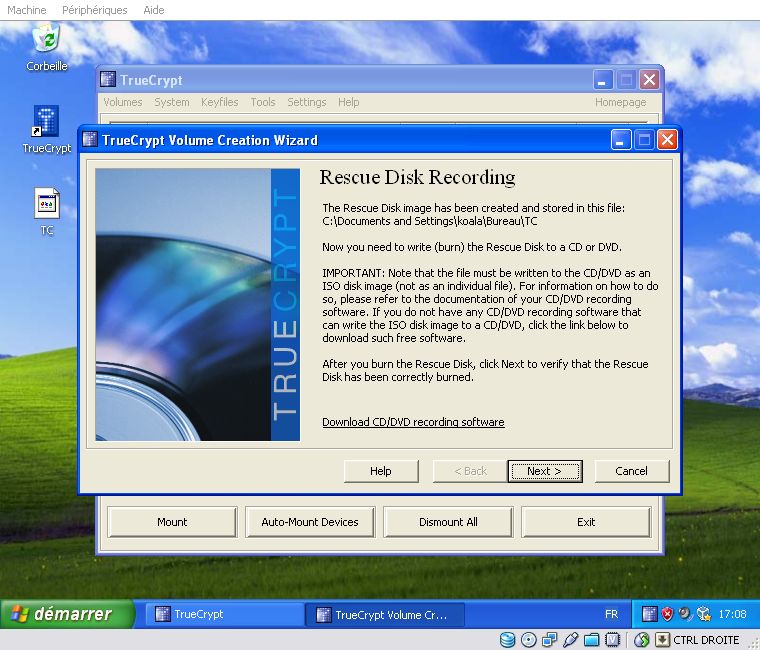The width and height of the screenshot is (760, 650).
Task: Click Mount in the TrueCrypt window
Action: click(x=172, y=522)
